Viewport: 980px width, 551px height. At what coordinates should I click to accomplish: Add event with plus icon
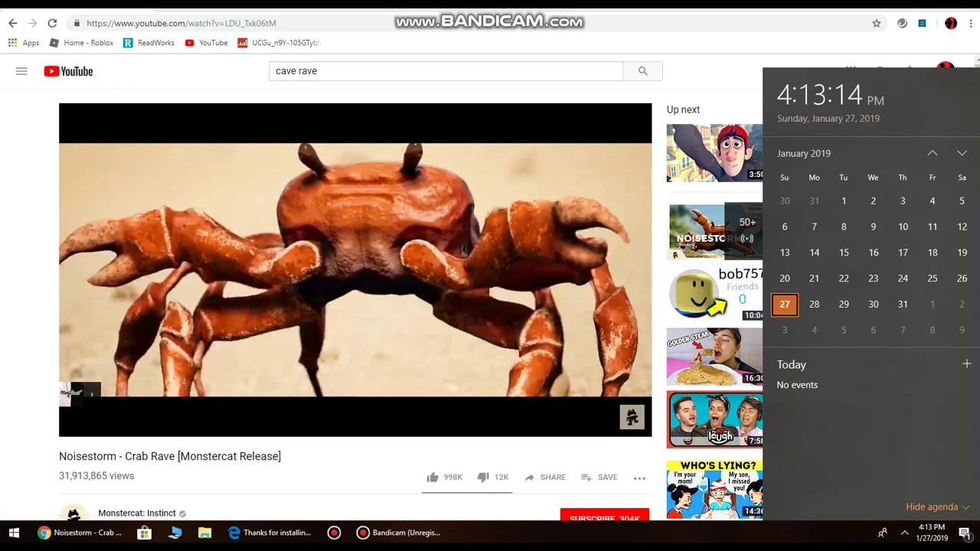966,364
